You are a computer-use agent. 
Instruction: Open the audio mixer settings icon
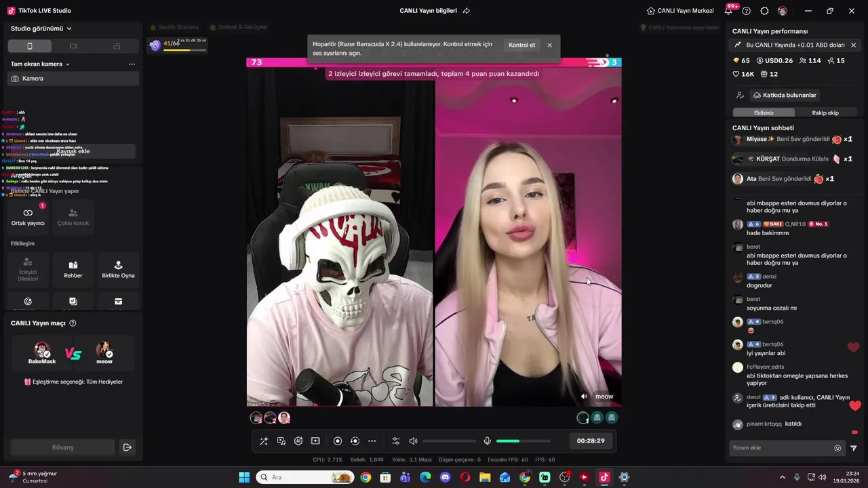(396, 441)
